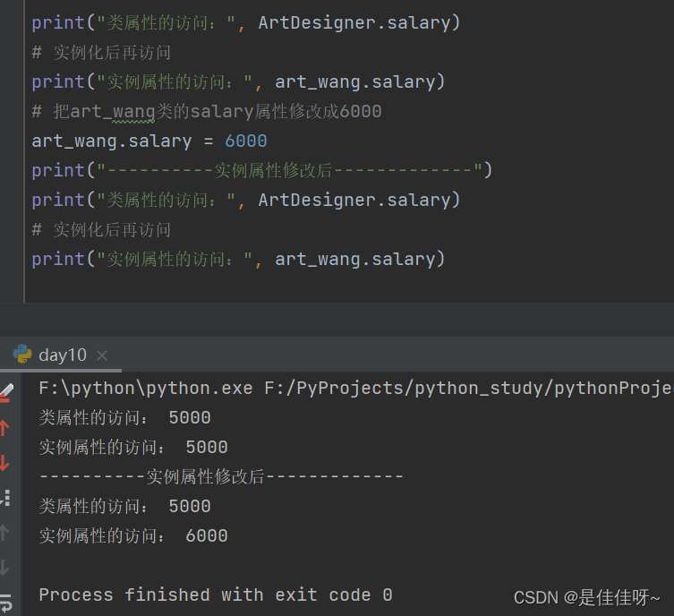This screenshot has width=674, height=616.
Task: Click the squiggly-underlined 'wang' in the comment
Action: pos(133,113)
